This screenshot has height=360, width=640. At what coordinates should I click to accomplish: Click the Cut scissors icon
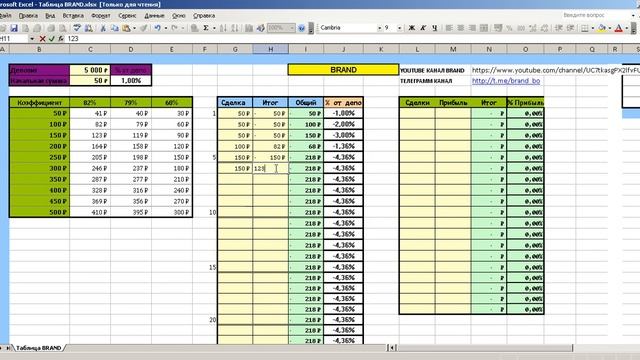click(103, 28)
